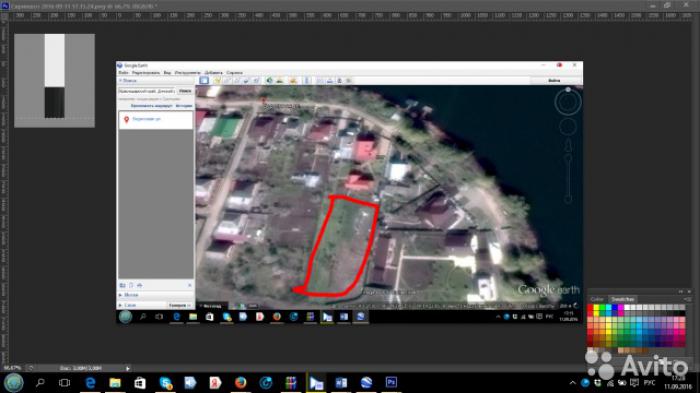Open the planets switcher icon in Google Earth
This screenshot has width=700, height=393.
click(293, 80)
